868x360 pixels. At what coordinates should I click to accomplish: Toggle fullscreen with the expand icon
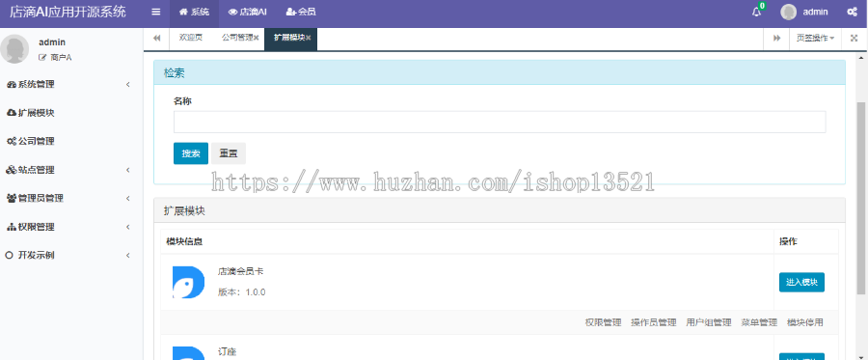[854, 38]
